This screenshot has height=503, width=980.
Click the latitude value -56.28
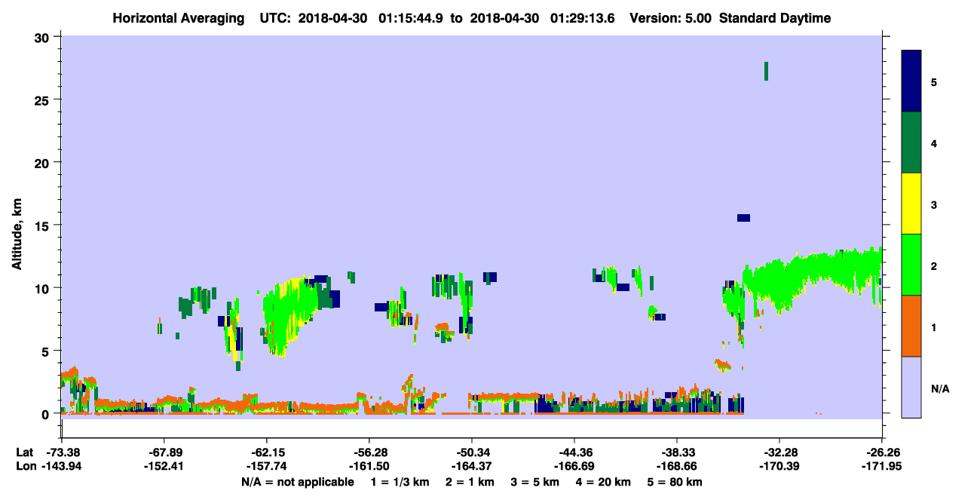click(x=369, y=452)
